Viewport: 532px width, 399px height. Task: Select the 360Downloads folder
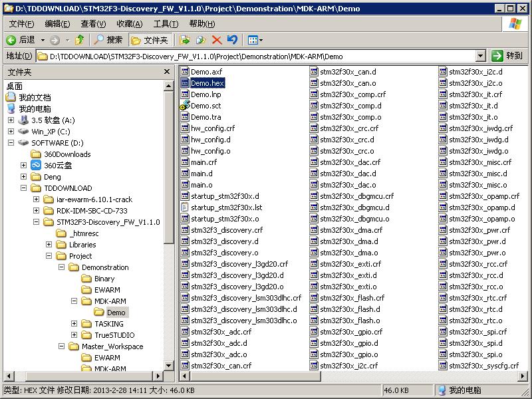click(x=67, y=154)
